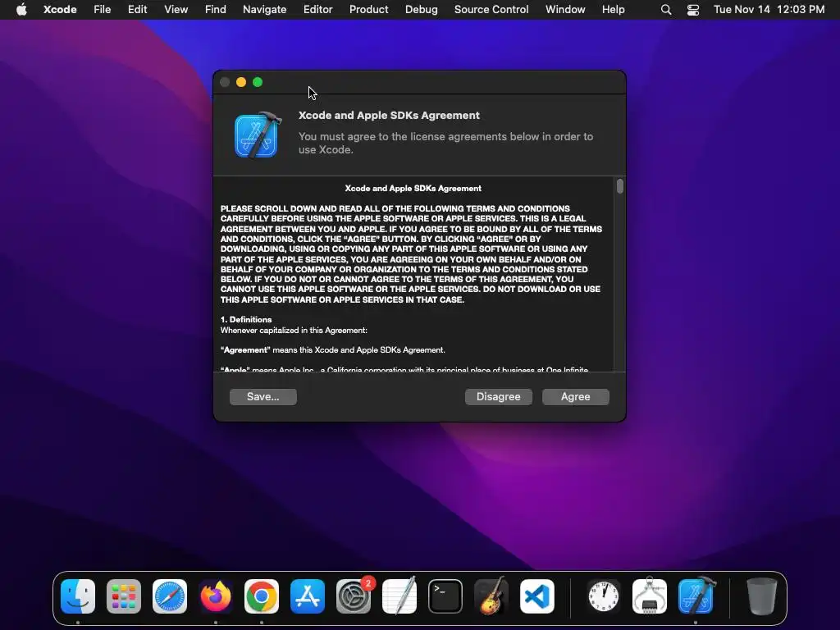Open the File menu
The height and width of the screenshot is (630, 840).
103,10
